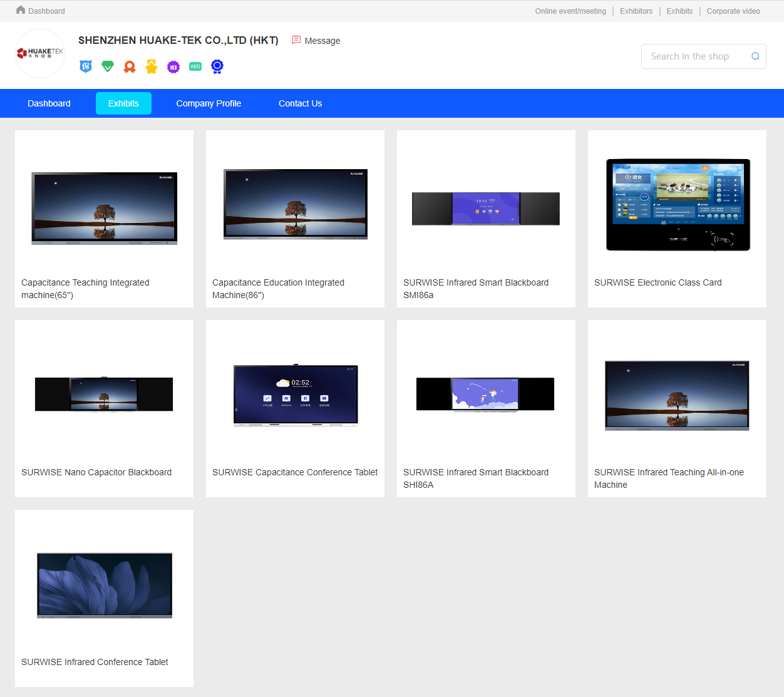
Task: Open the Exhibitors top link
Action: click(636, 11)
